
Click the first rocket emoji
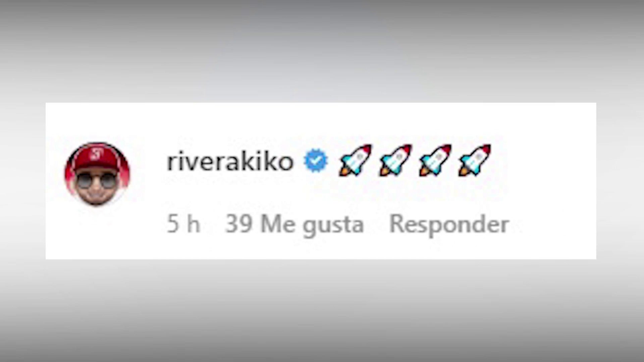(x=356, y=160)
